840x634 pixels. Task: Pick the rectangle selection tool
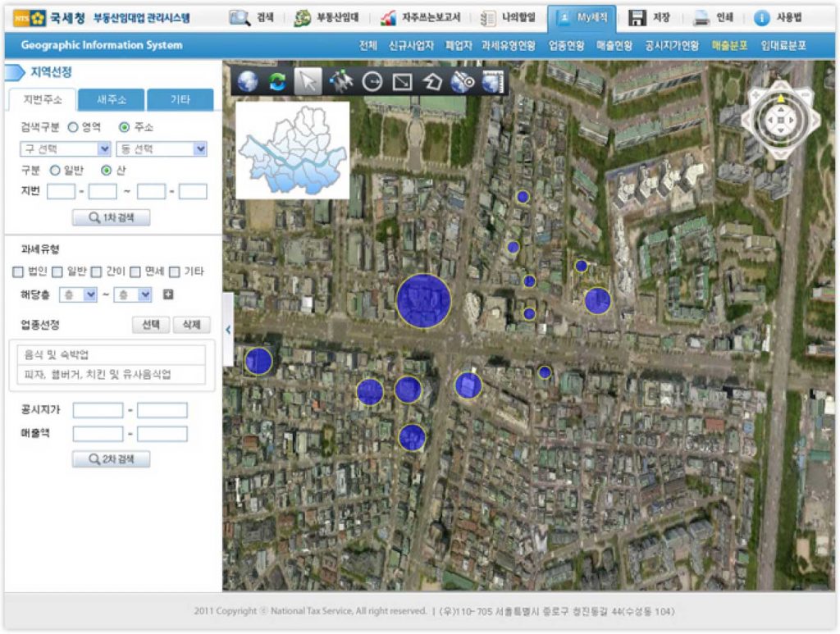[402, 81]
